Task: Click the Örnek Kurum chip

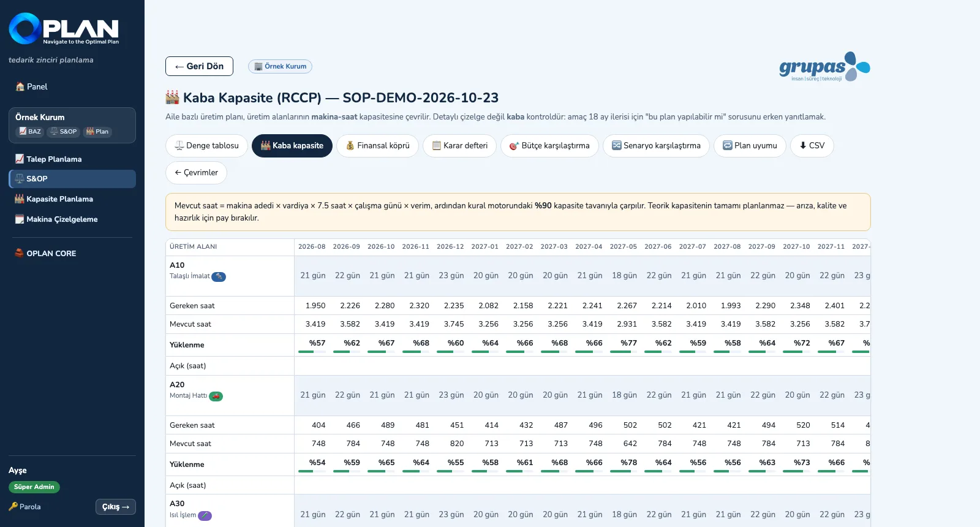Action: coord(280,66)
